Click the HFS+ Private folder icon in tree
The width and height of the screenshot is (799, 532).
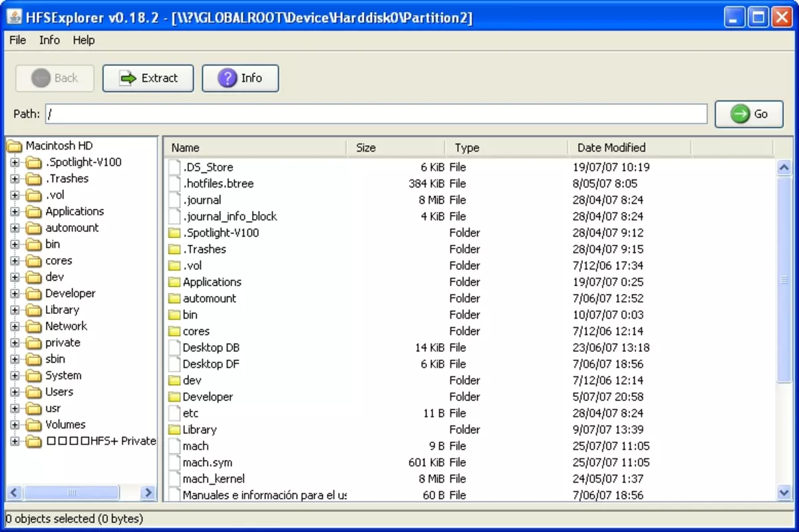click(x=34, y=442)
